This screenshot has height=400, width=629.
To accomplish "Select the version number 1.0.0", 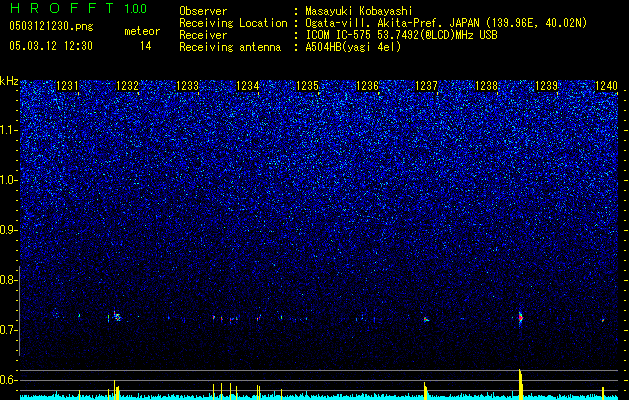I will 136,8.
